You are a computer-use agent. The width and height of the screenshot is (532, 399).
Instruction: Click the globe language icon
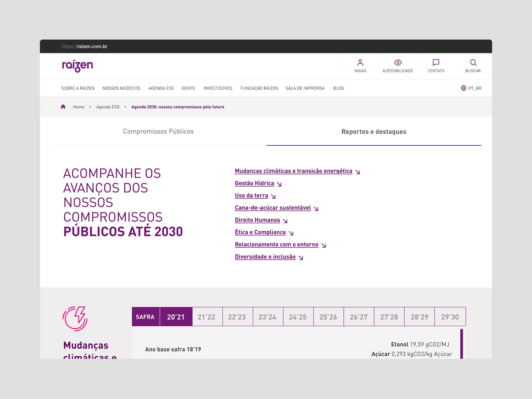(464, 88)
